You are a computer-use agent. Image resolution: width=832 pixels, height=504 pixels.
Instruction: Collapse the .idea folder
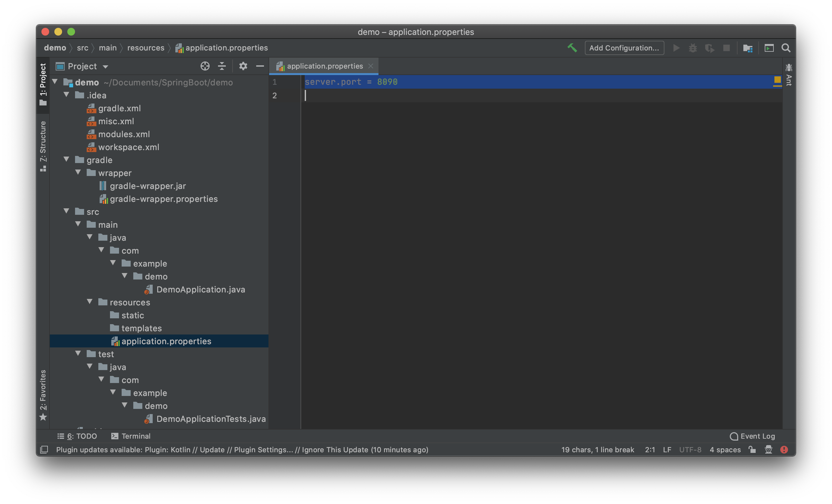(67, 95)
